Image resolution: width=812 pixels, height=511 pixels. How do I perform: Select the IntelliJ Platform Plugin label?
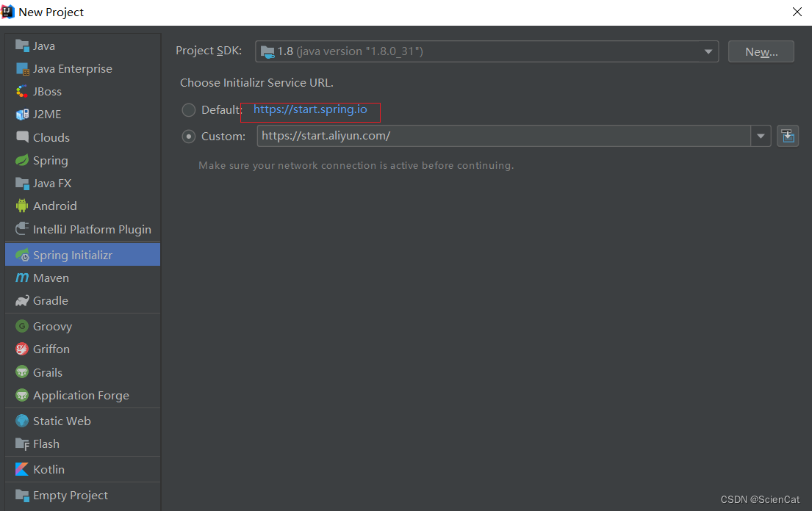[92, 229]
